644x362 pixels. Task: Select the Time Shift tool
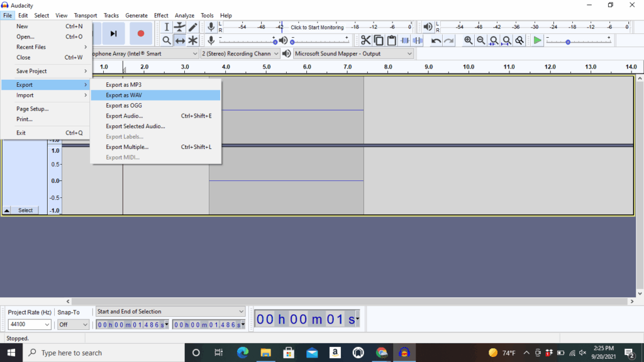click(180, 40)
